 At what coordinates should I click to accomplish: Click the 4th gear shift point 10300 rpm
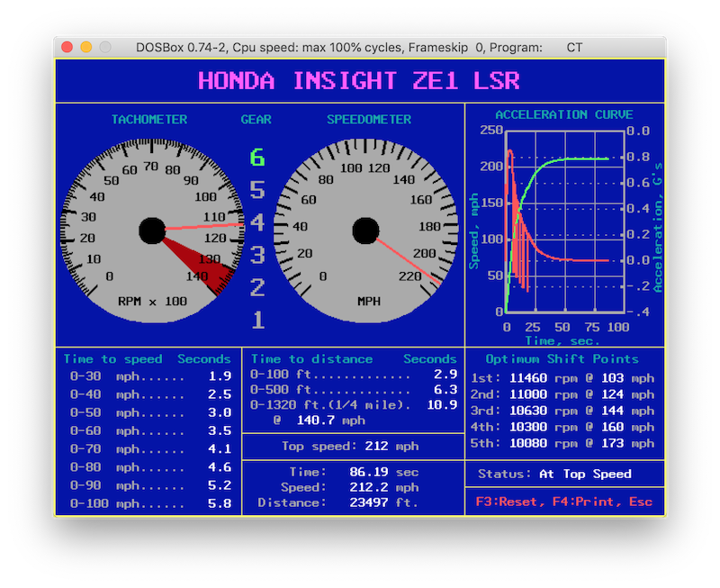pos(562,427)
